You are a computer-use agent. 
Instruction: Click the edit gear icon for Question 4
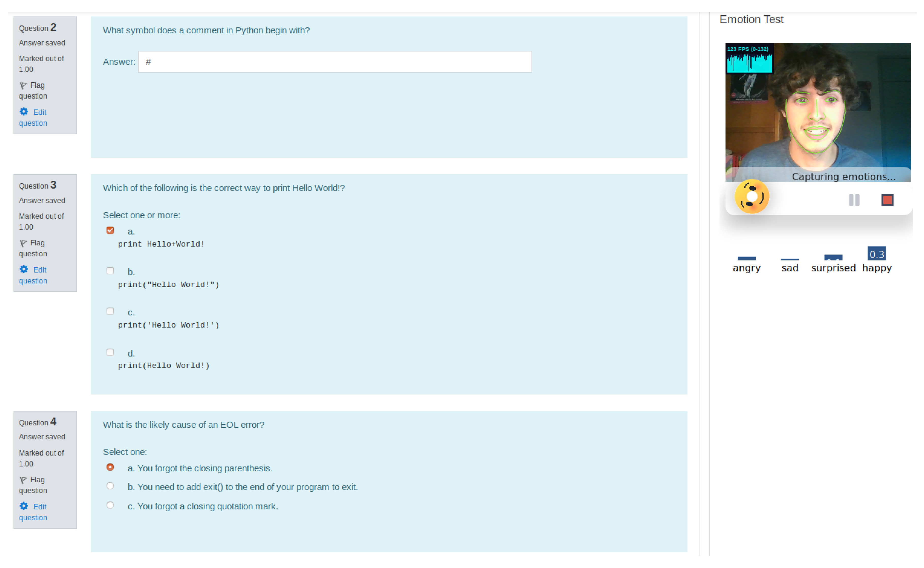24,506
